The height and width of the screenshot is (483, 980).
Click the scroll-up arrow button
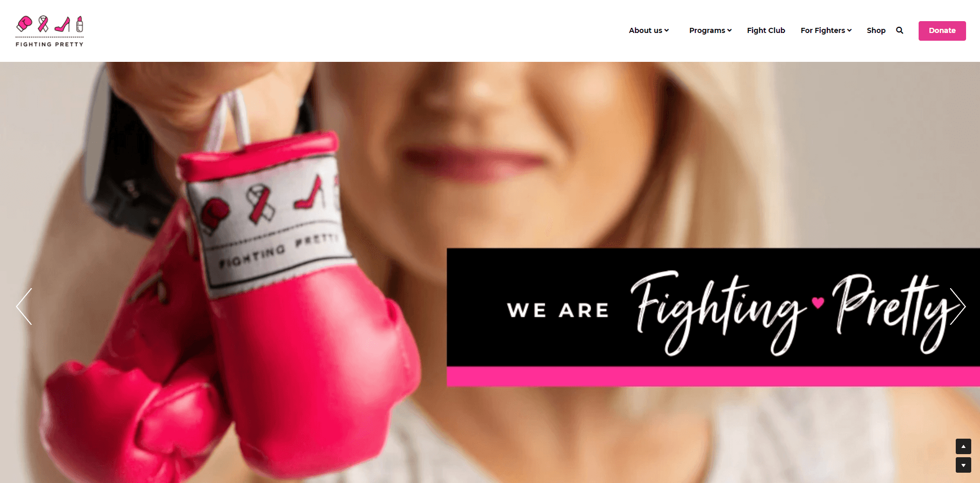(x=963, y=446)
